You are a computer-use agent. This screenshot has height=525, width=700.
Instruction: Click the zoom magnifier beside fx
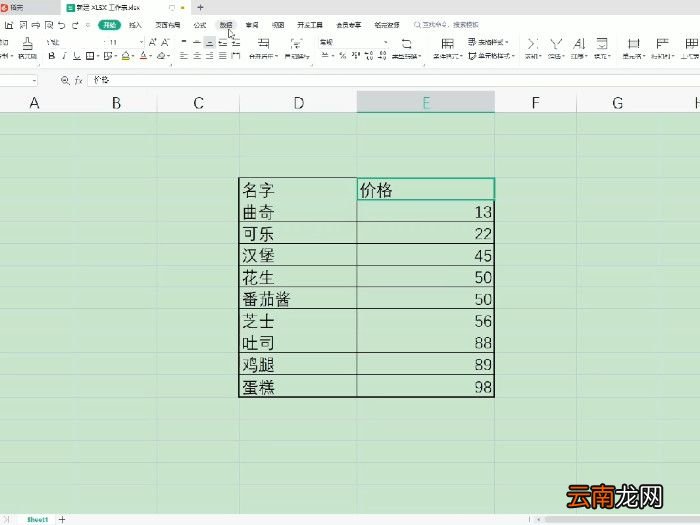(65, 80)
